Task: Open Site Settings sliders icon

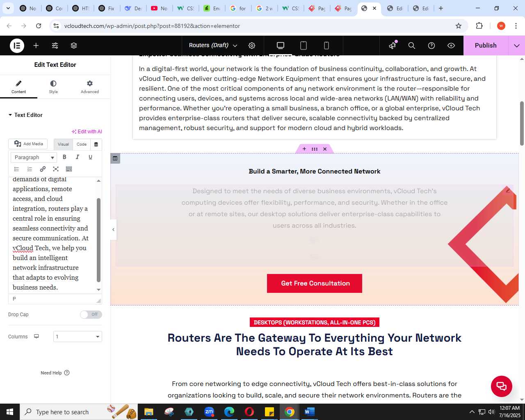Action: pyautogui.click(x=55, y=46)
